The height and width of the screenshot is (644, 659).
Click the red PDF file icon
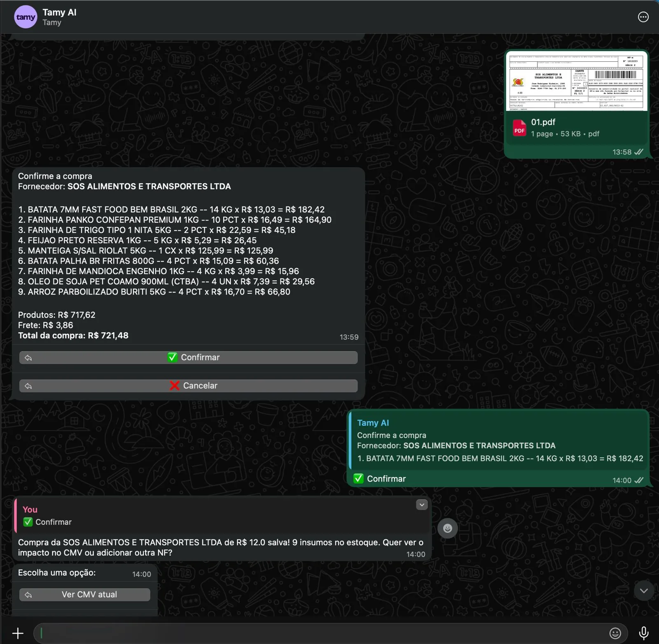click(x=519, y=128)
